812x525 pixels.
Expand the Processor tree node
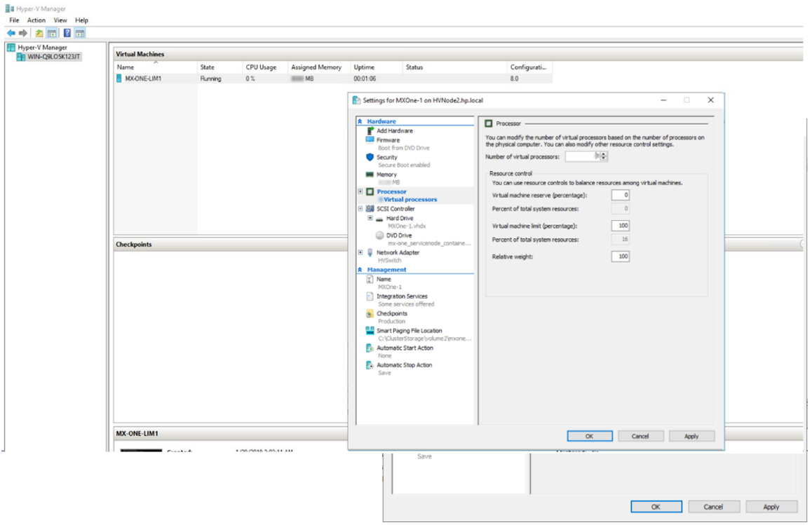click(x=360, y=191)
